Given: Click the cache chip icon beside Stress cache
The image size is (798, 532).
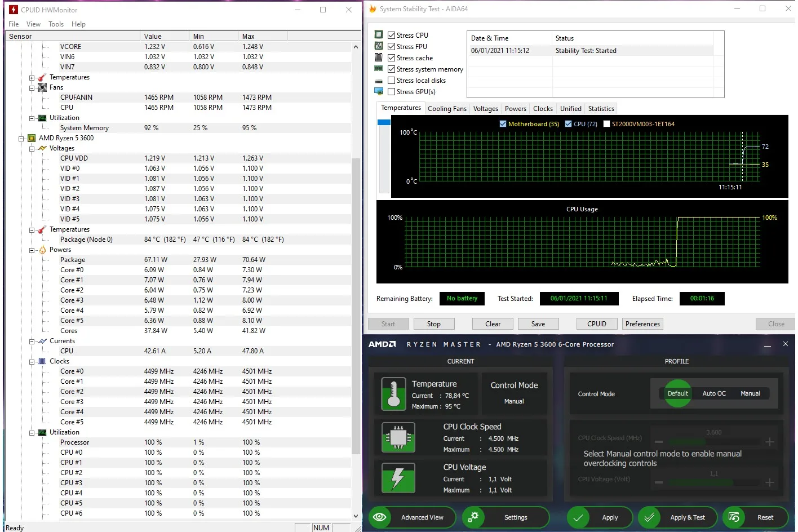Looking at the screenshot, I should (379, 57).
